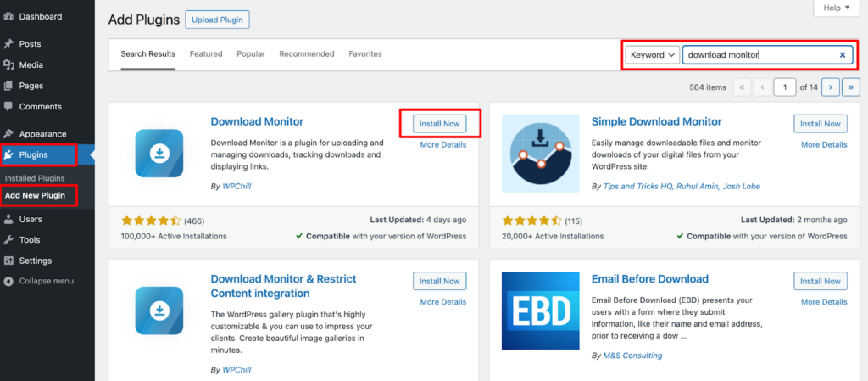Switch to the Favorites tab
This screenshot has width=868, height=381.
click(365, 53)
